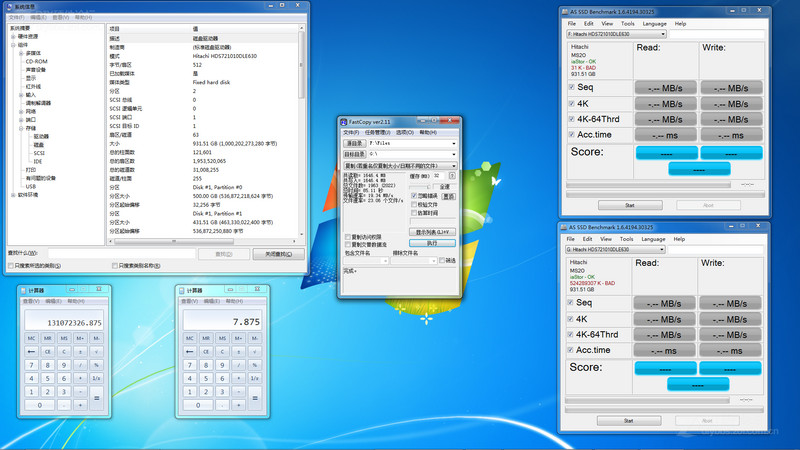
Task: Click FastCopy title bar application icon
Action: click(346, 121)
